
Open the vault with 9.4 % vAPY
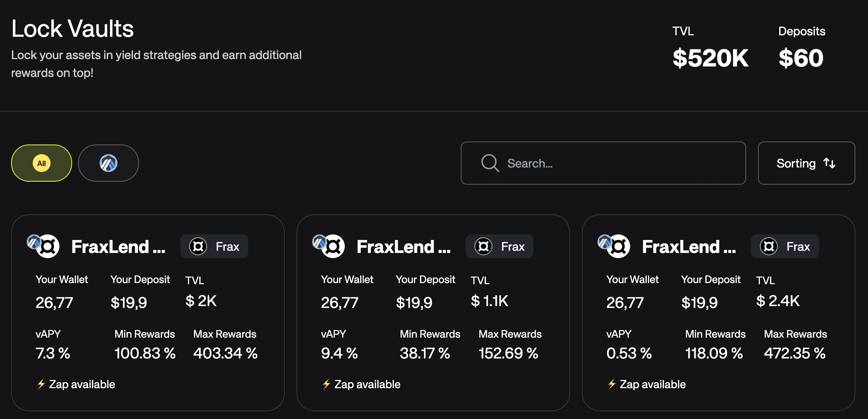(339, 353)
